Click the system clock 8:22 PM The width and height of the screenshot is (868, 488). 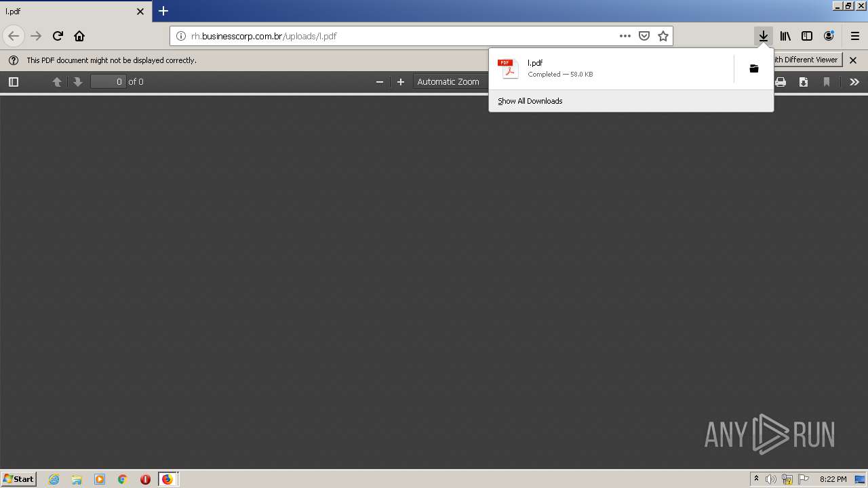click(x=833, y=479)
